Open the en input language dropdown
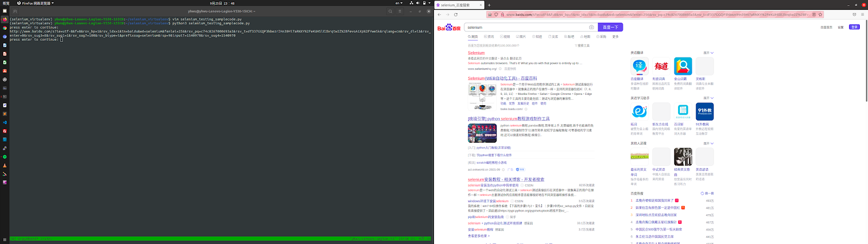This screenshot has width=868, height=244. [400, 3]
